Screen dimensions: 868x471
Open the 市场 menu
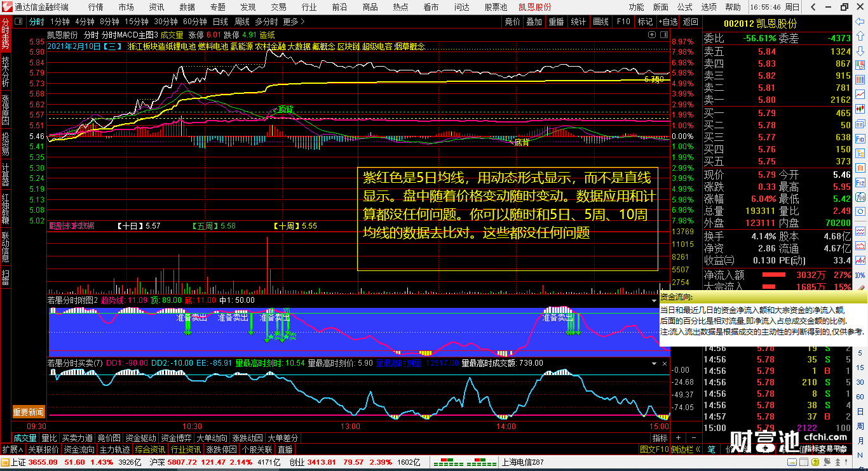click(x=126, y=7)
